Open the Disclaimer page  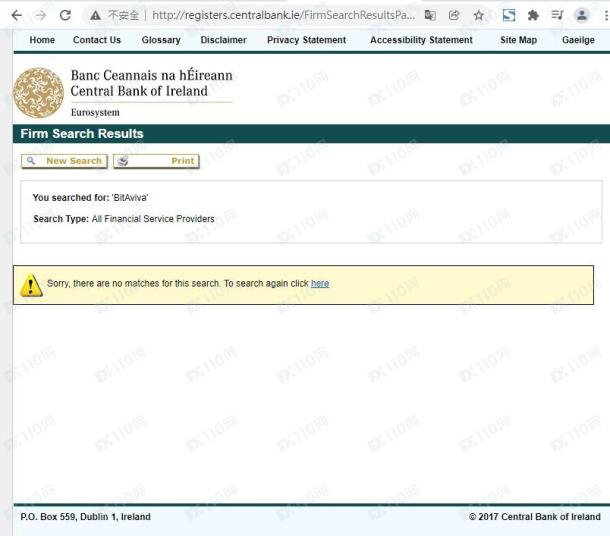pyautogui.click(x=224, y=40)
